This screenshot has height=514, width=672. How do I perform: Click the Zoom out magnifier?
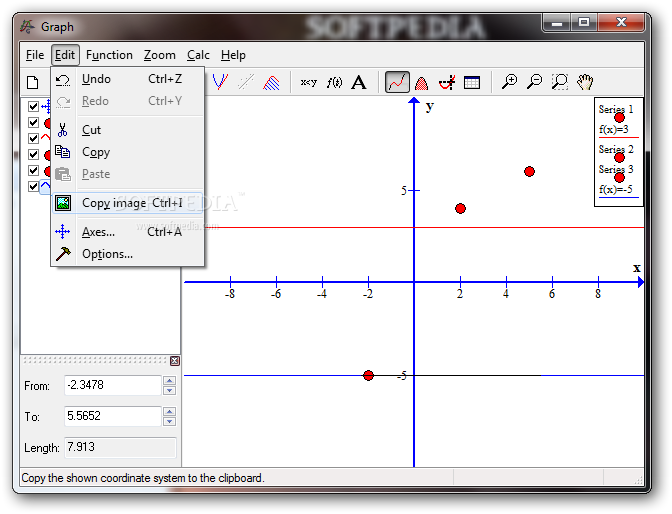tap(534, 82)
